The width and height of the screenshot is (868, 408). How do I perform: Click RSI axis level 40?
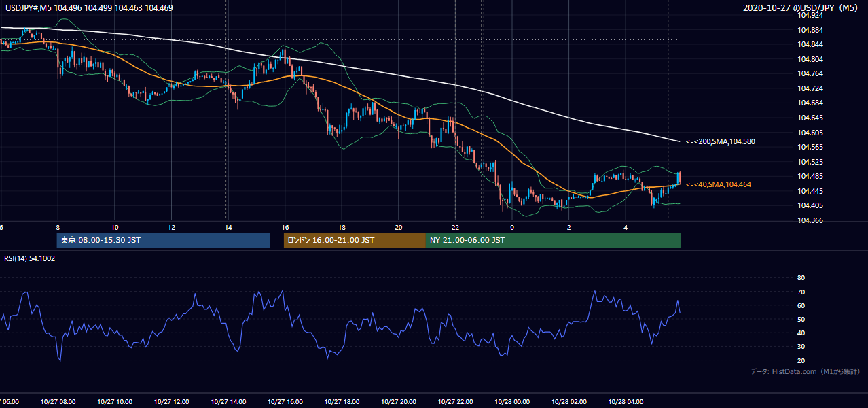click(801, 333)
